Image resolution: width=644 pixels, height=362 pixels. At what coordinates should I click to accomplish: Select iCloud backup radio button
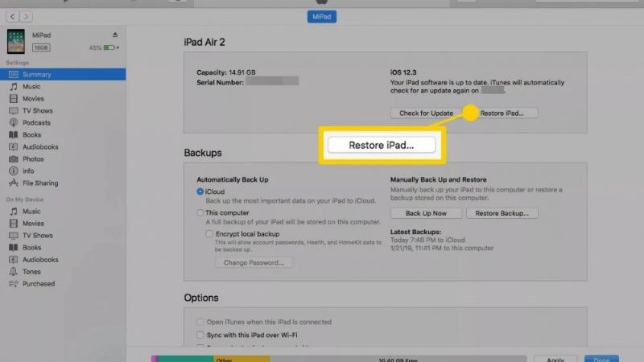click(x=200, y=191)
